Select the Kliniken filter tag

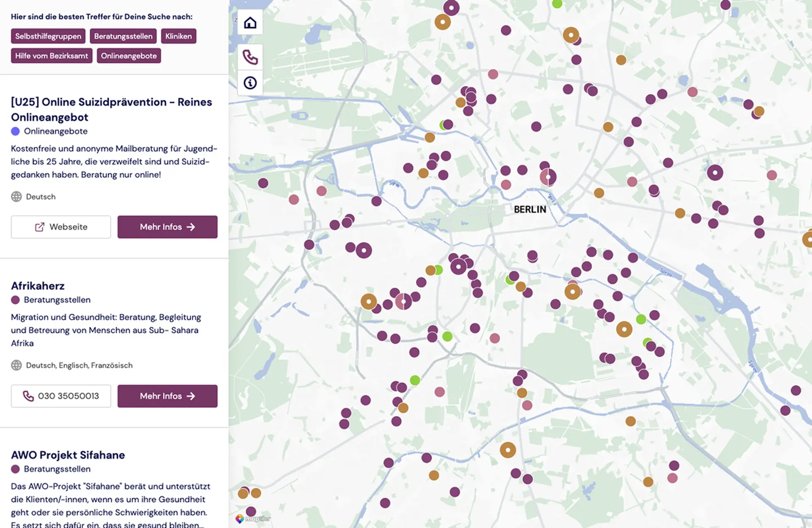pos(178,36)
